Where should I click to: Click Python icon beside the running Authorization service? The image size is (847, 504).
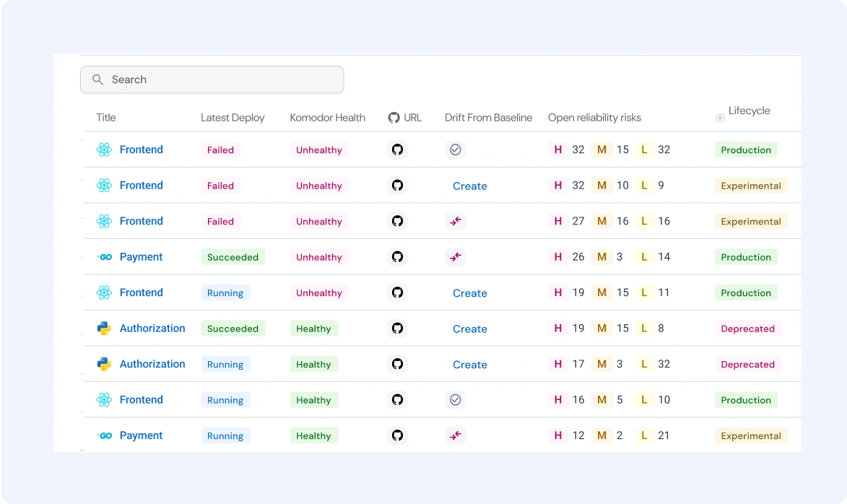(x=105, y=364)
